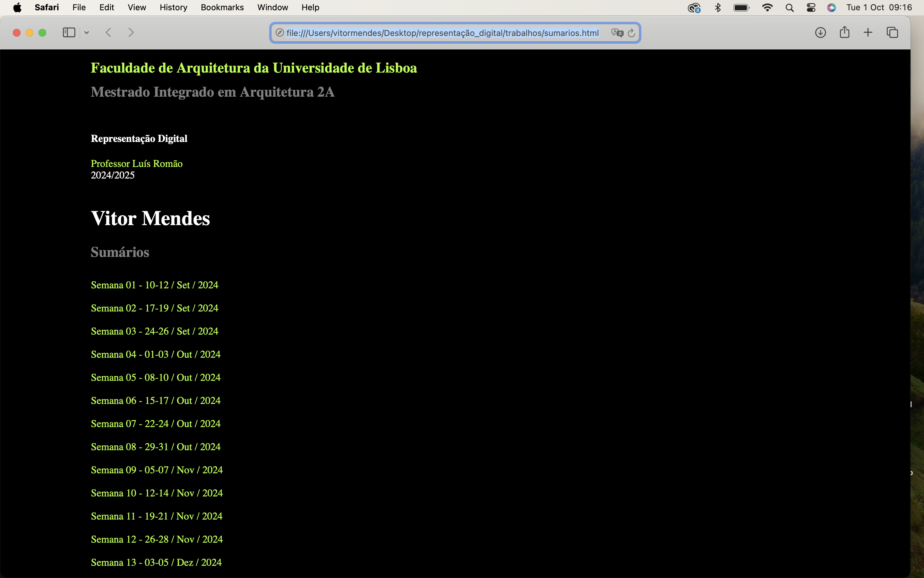
Task: Open the Bookmarks menu
Action: (x=222, y=8)
